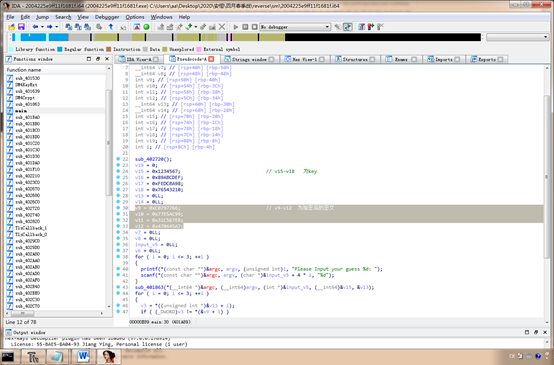554x365 pixels.
Task: Open the Jump menu
Action: (42, 17)
